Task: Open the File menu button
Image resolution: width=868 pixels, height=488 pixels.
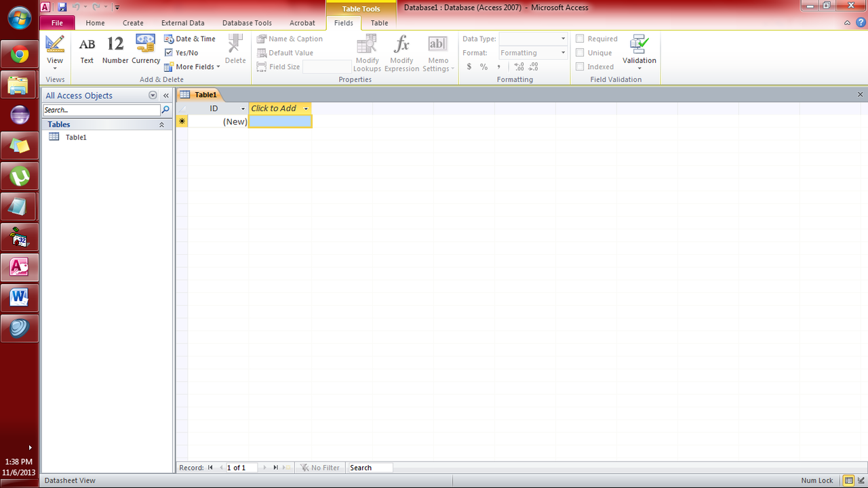Action: 57,23
